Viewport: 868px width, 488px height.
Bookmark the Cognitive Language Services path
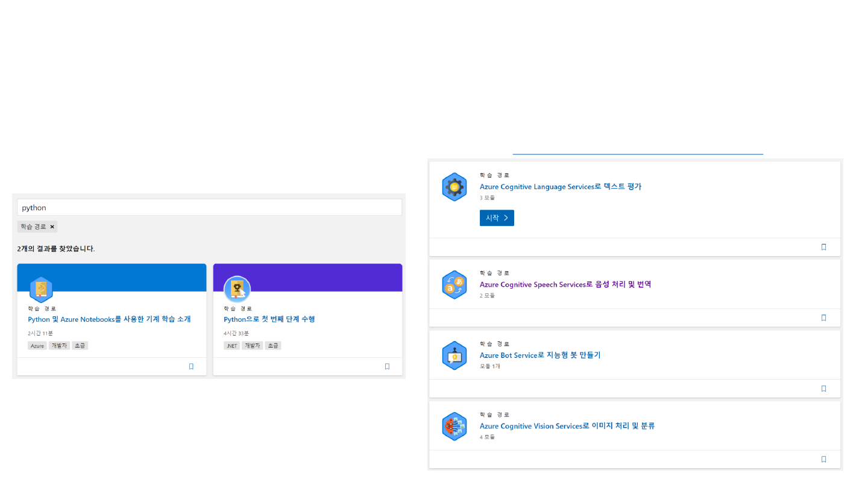(x=823, y=247)
